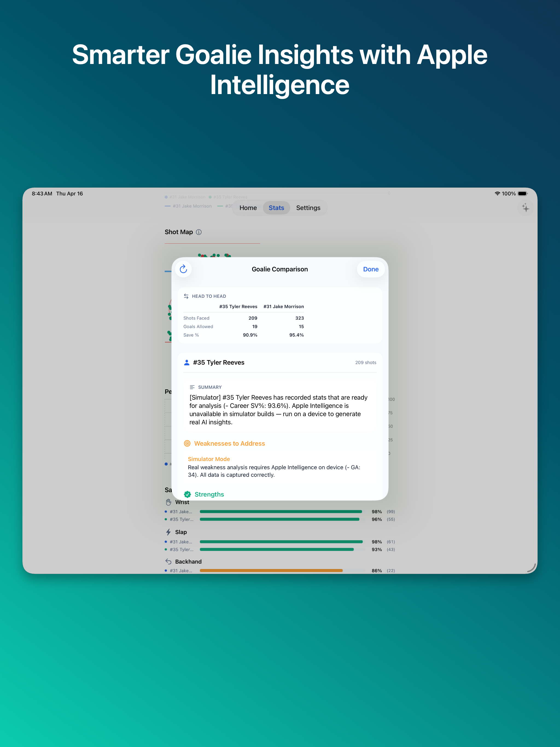Click the orange "Simulator Mode" label

(209, 459)
